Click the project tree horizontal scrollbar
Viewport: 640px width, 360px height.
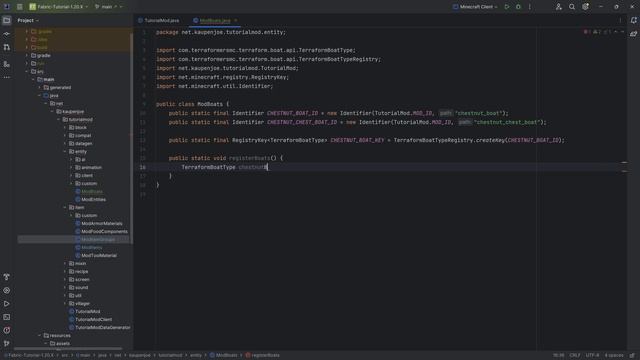[x=68, y=349]
